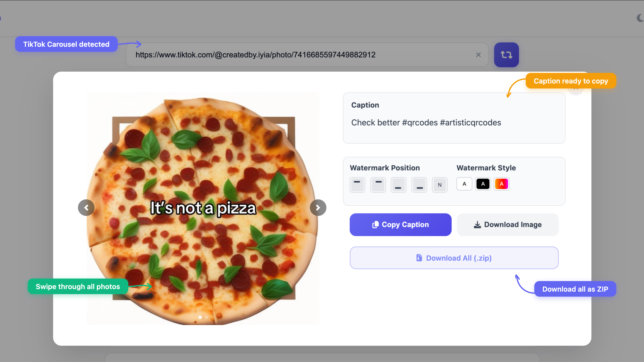Click the Download Image button
This screenshot has height=362, width=644.
point(508,224)
